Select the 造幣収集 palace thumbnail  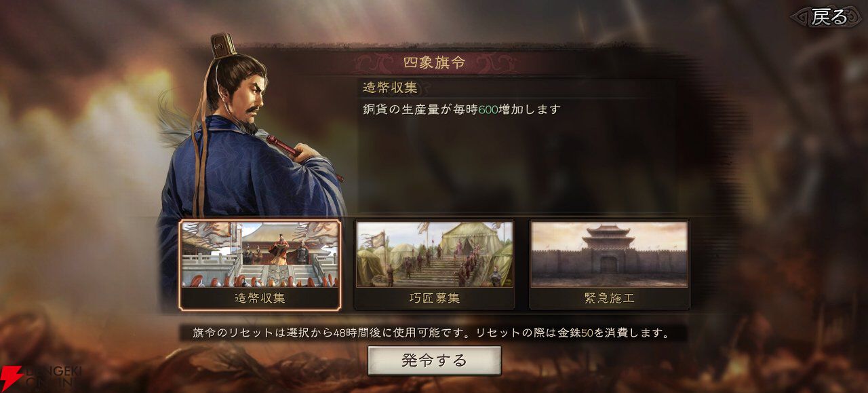point(260,255)
